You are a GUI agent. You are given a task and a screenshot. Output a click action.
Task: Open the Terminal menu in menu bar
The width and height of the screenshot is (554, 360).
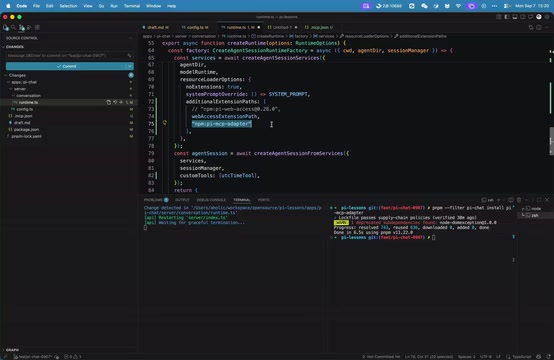point(132,6)
